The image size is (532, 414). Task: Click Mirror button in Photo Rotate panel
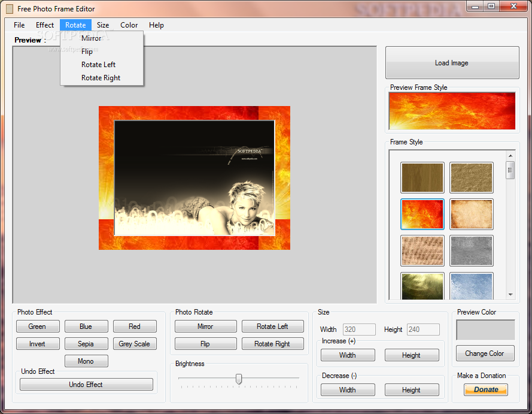[x=206, y=327]
